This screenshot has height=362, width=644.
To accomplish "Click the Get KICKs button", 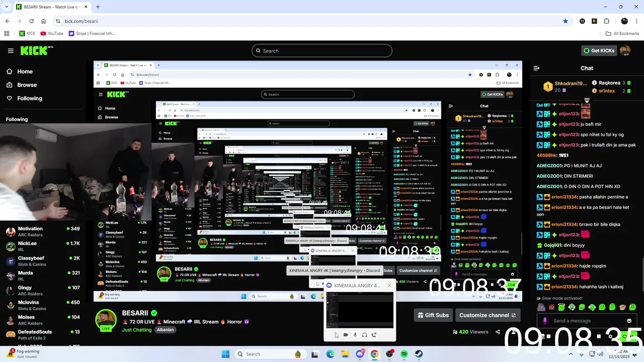I will 599,50.
